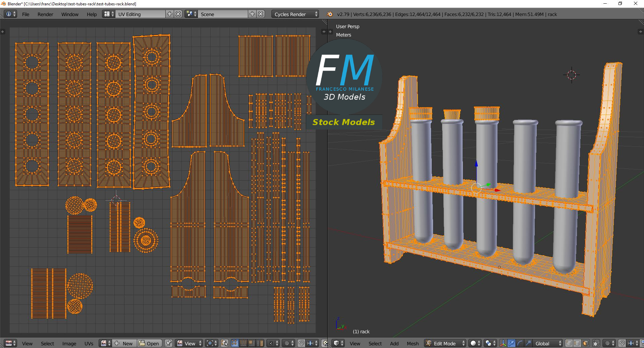Screen dimensions: 644x348
Task: Click the Open image button
Action: [x=149, y=343]
